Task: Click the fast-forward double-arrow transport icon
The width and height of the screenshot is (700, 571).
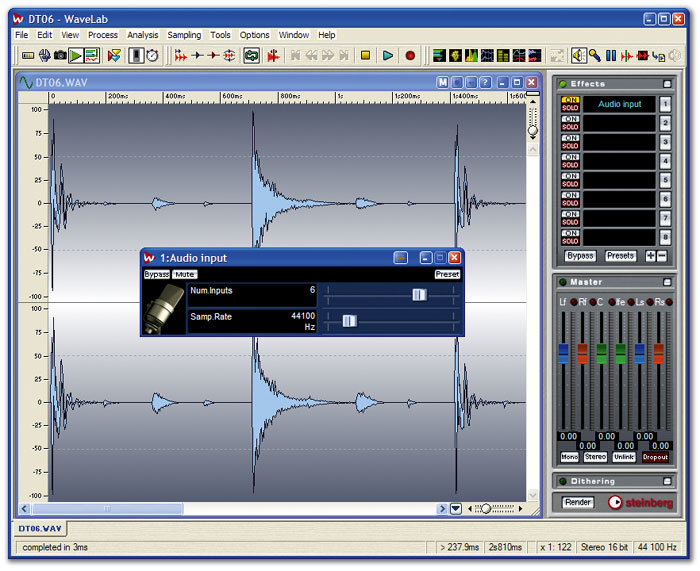Action: pyautogui.click(x=328, y=56)
